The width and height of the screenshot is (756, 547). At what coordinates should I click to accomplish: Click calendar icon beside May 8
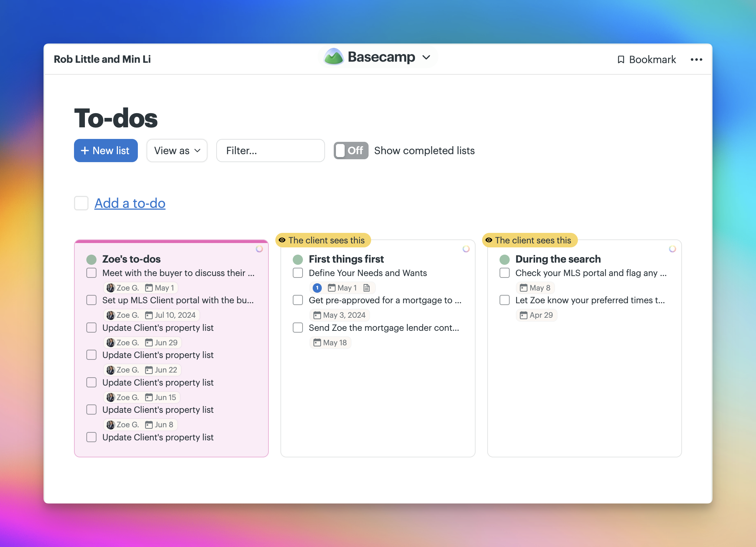[x=523, y=288]
